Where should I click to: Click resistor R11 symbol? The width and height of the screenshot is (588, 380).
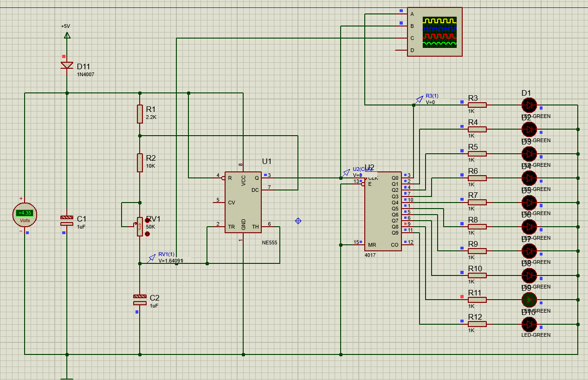(x=477, y=300)
